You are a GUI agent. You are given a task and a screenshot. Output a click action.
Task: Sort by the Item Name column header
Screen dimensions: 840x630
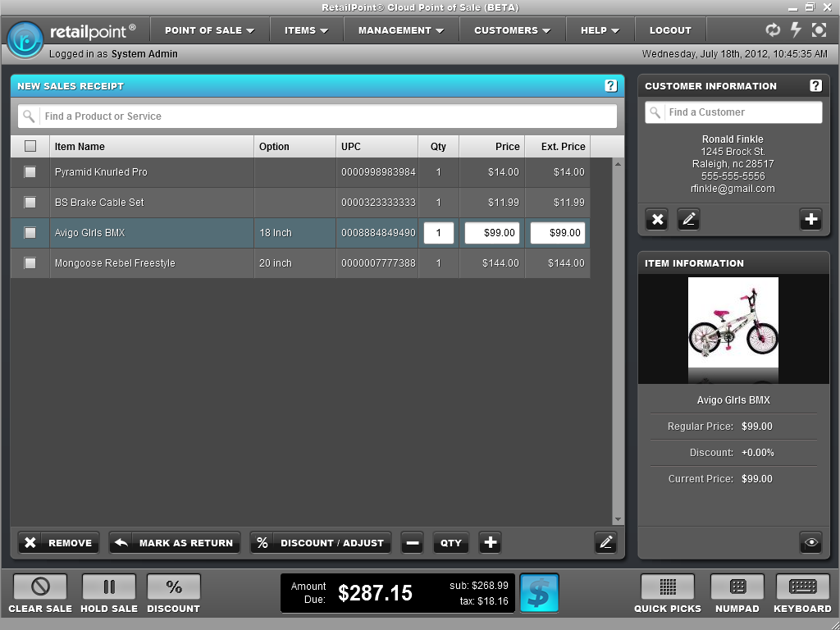click(x=152, y=146)
